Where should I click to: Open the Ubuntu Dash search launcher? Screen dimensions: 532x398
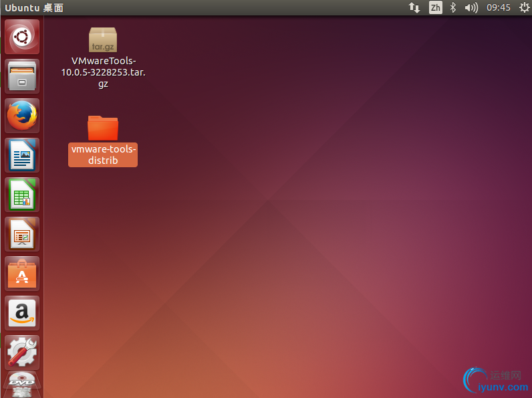tap(22, 37)
